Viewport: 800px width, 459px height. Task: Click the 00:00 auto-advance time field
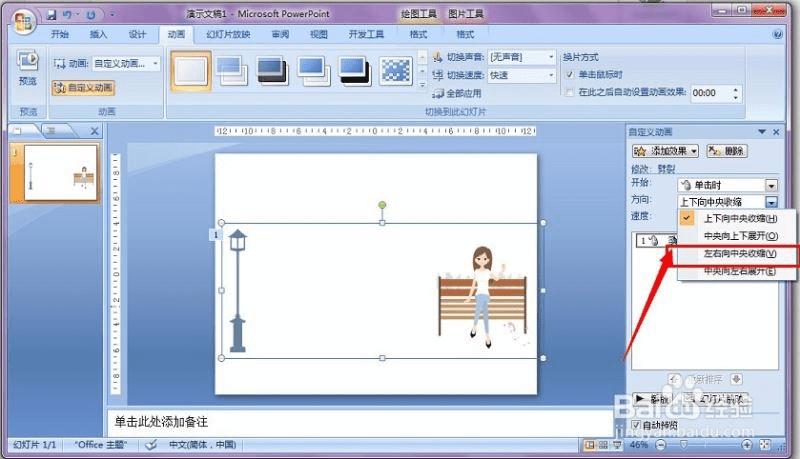[x=711, y=93]
